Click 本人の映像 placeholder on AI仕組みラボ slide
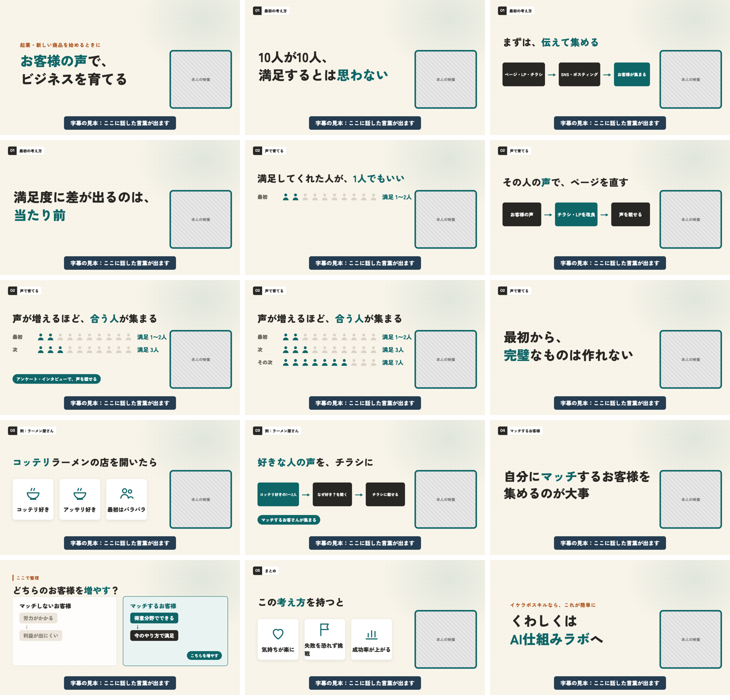This screenshot has height=700, width=730. (x=690, y=639)
